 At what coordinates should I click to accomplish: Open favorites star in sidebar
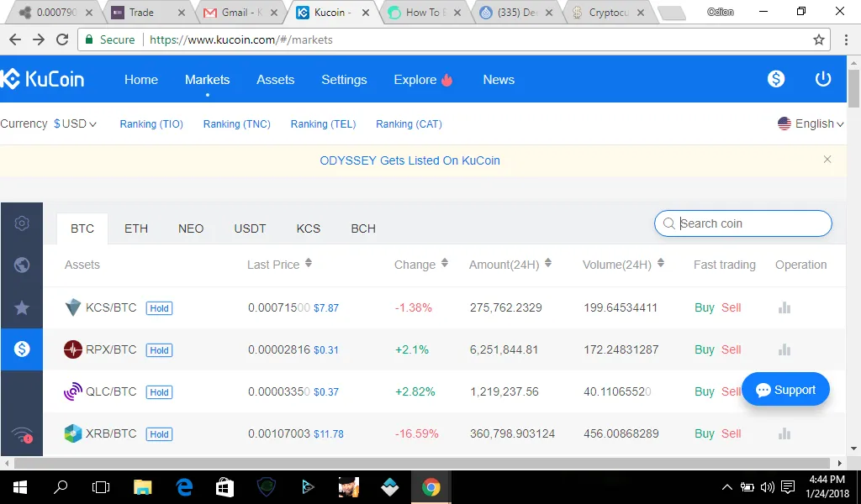coord(22,307)
